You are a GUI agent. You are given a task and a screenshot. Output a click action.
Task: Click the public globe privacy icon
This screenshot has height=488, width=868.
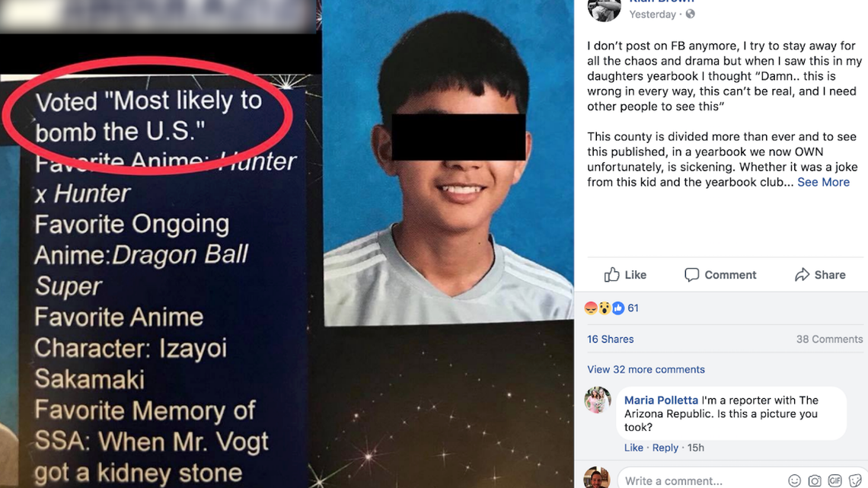coord(690,14)
